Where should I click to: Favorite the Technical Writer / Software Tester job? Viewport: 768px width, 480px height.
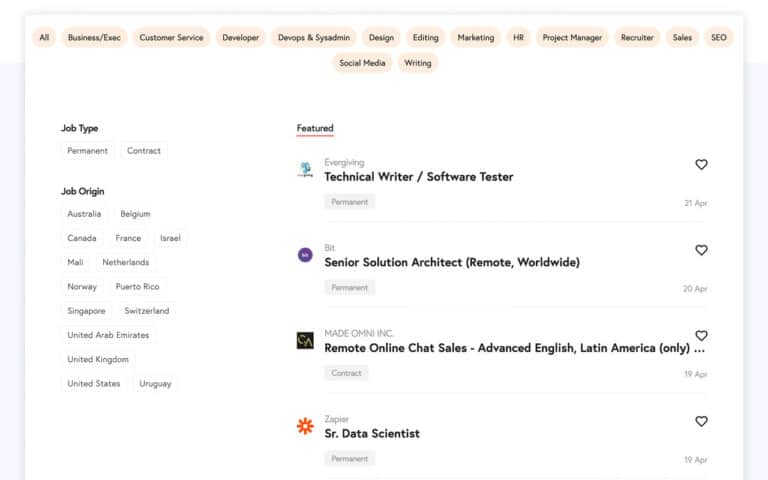[701, 165]
